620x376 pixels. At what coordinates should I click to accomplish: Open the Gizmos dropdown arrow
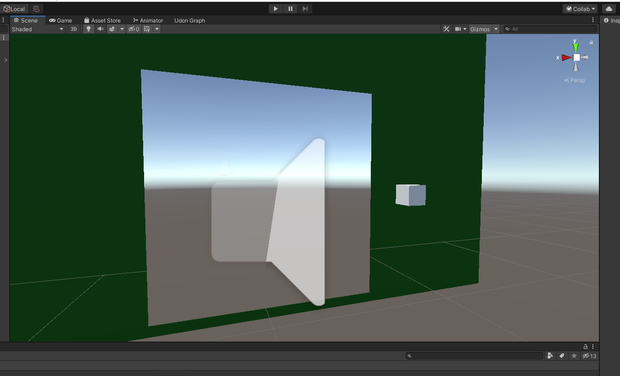(x=496, y=29)
